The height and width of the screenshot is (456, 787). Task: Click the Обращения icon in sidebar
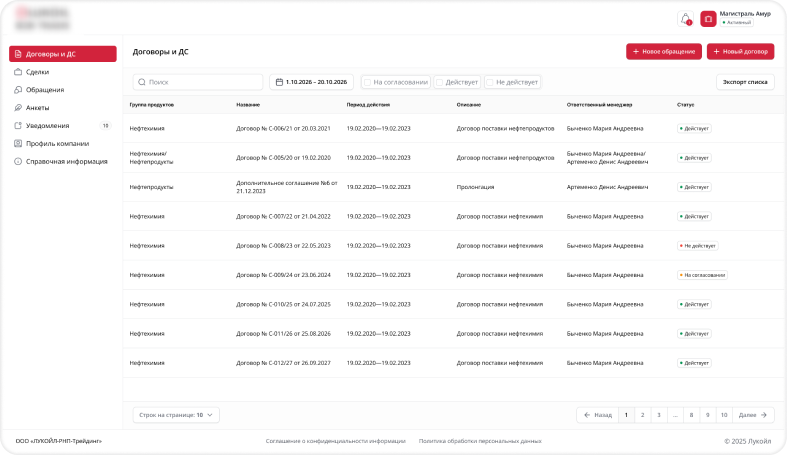pos(18,90)
